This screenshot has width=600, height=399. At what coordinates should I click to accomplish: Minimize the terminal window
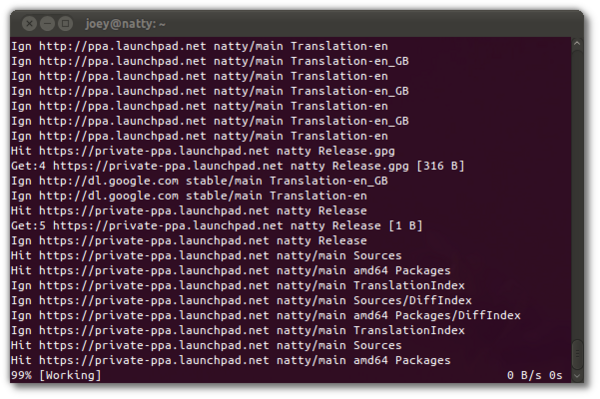47,24
